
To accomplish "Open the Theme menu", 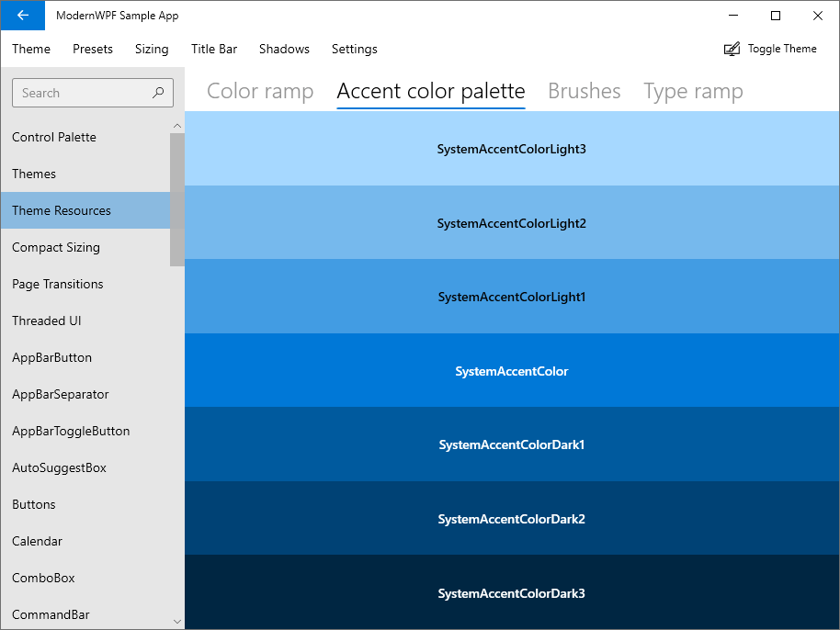I will pos(30,49).
